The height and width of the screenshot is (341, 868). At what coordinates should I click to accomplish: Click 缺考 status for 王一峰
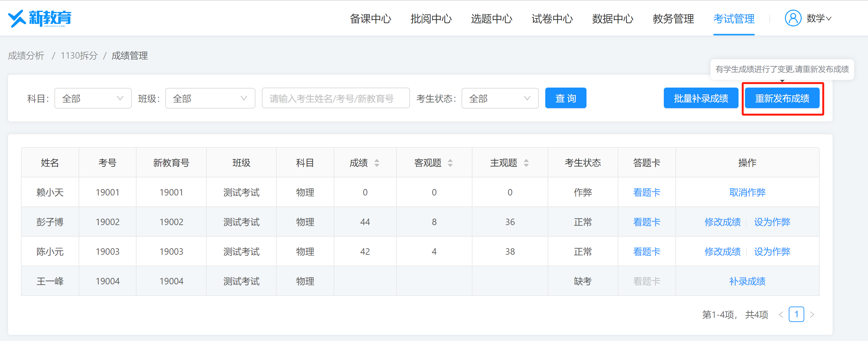pyautogui.click(x=583, y=281)
